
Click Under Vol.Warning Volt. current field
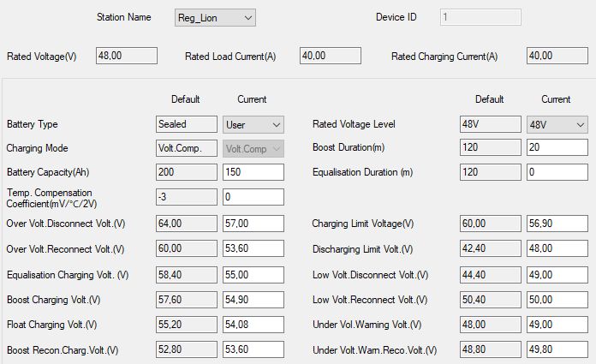557,325
